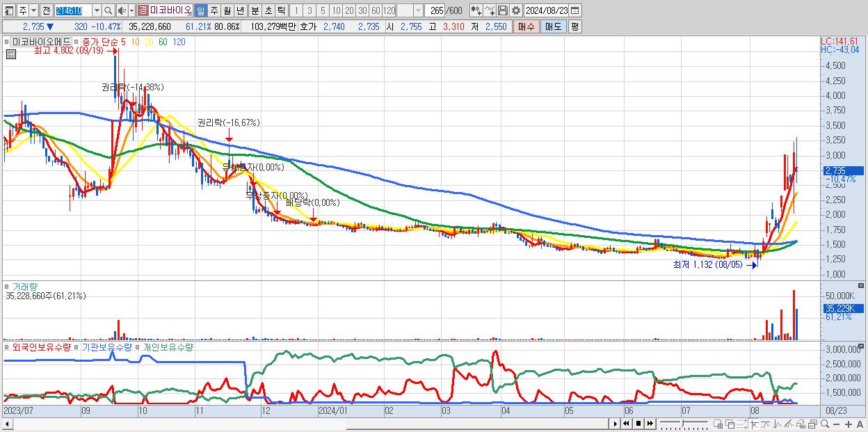Click the red 경 warning badge
The width and height of the screenshot is (868, 432).
[143, 11]
